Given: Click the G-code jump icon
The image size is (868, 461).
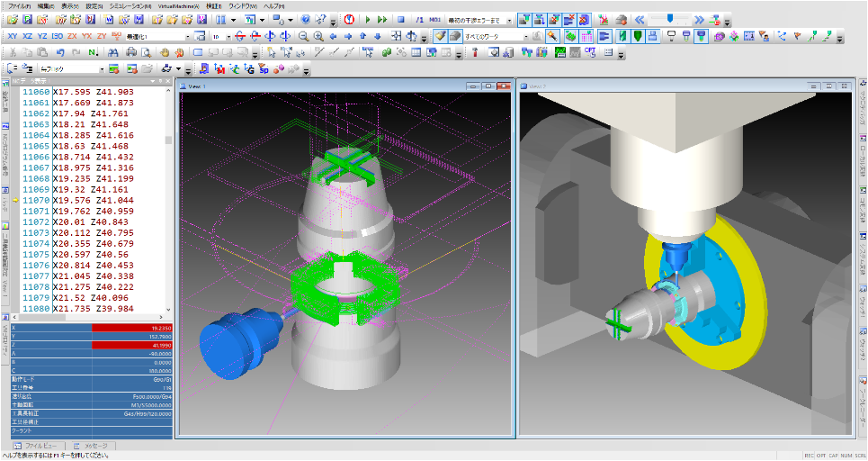Looking at the screenshot, I should [249, 69].
